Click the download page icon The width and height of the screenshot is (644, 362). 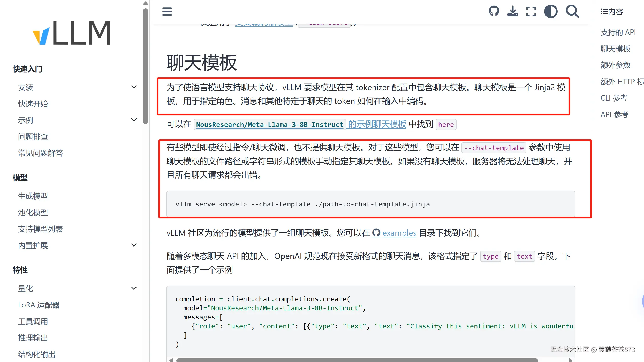(x=512, y=11)
